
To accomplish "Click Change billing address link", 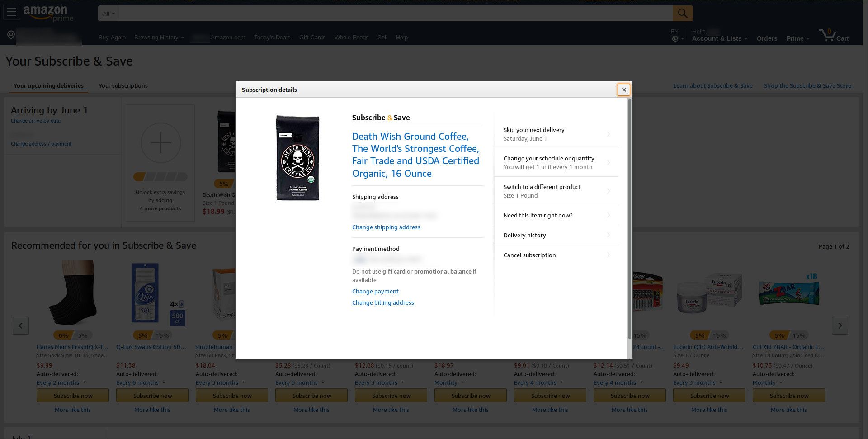I will (383, 302).
